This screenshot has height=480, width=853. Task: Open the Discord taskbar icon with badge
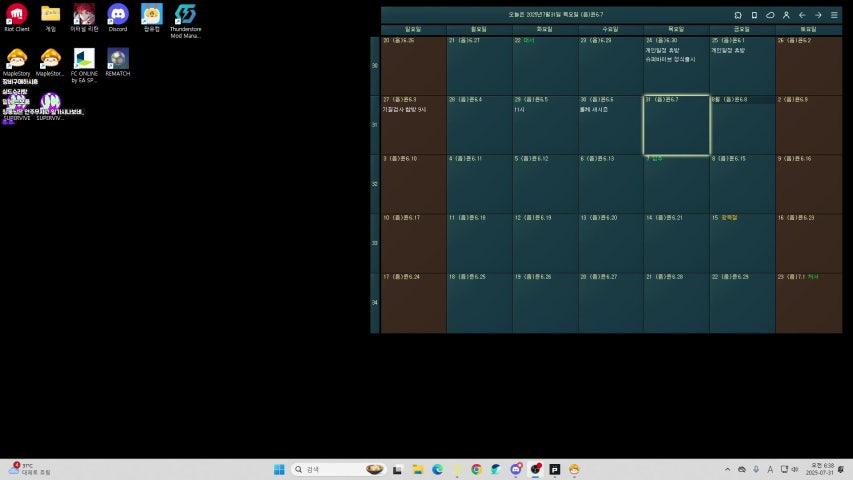[516, 469]
